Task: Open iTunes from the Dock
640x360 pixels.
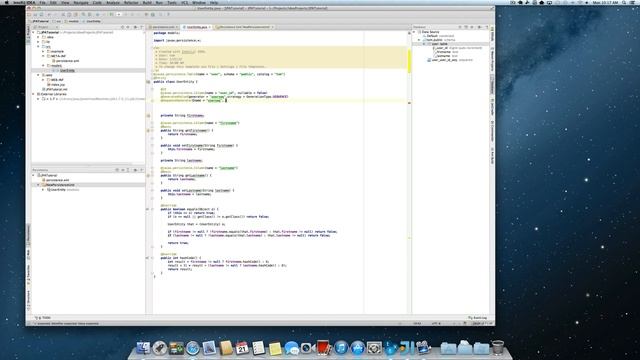Action: point(341,348)
